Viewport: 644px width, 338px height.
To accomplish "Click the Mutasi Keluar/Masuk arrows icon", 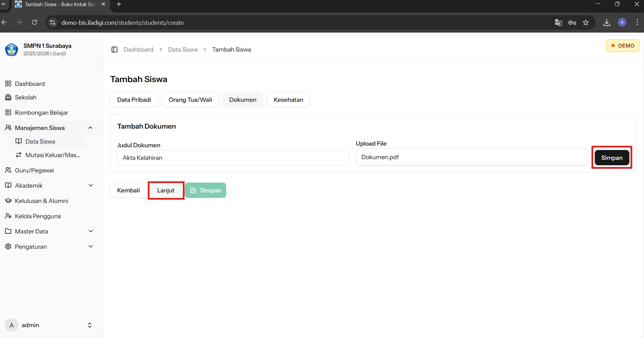I will [19, 155].
